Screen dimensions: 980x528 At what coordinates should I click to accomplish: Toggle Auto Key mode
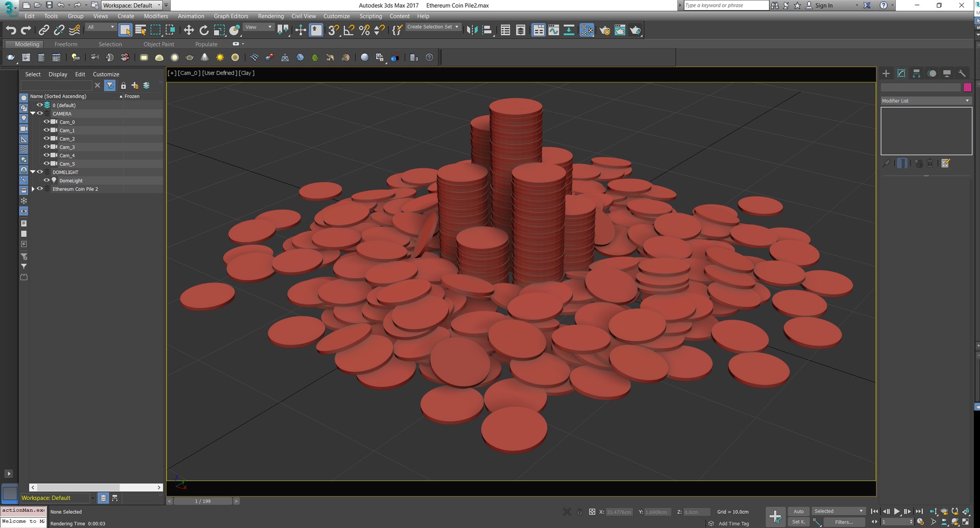click(x=798, y=511)
